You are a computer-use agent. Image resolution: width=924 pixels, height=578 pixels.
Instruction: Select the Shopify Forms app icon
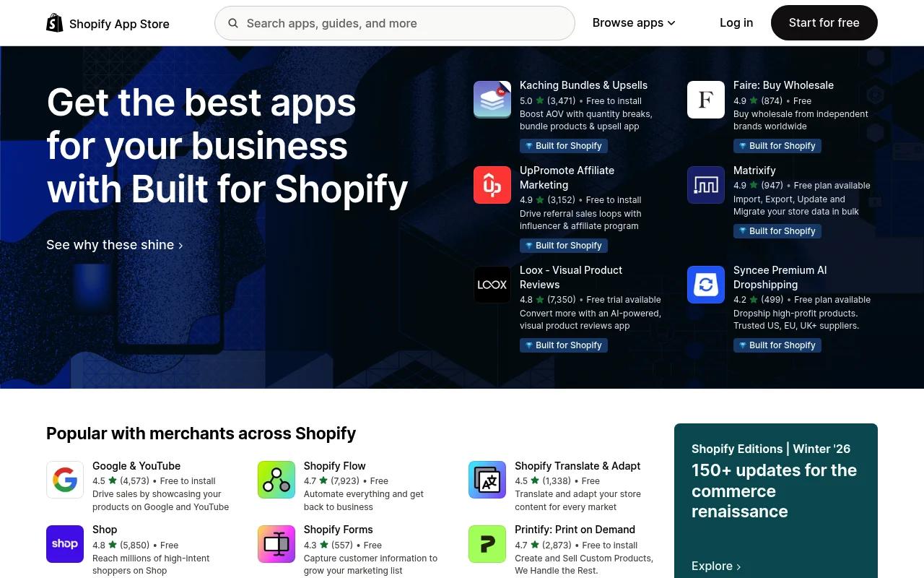click(276, 543)
